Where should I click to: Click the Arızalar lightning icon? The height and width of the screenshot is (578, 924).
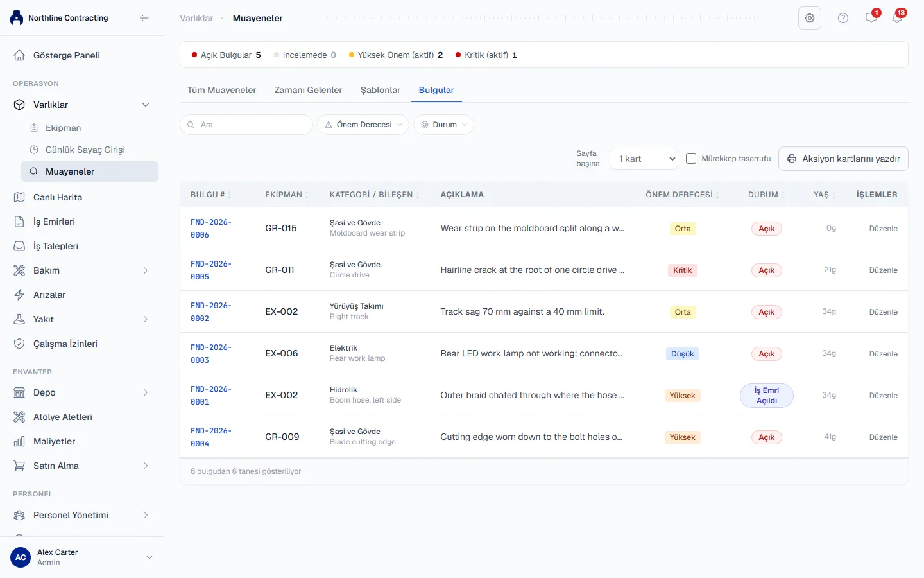19,295
